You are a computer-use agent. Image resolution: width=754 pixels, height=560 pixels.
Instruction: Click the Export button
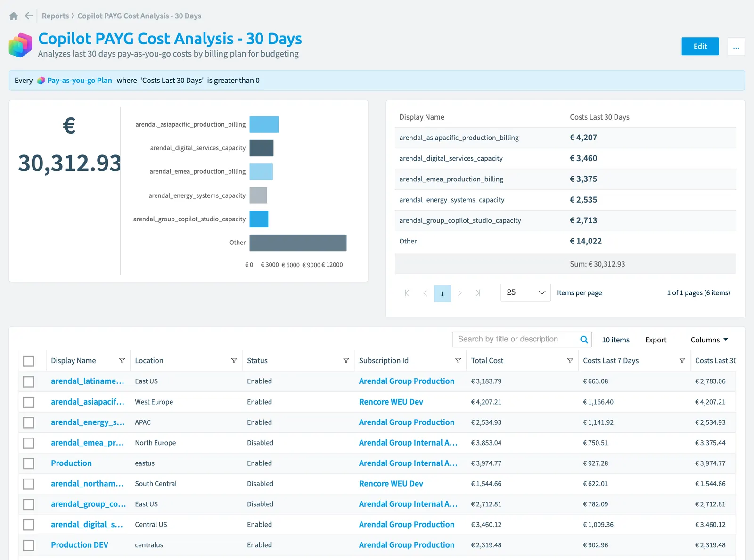(x=656, y=340)
